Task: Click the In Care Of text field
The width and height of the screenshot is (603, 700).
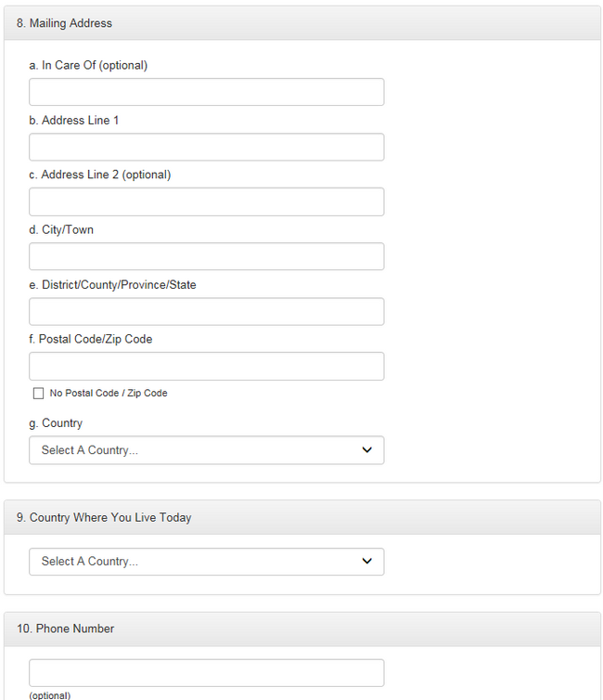Action: (206, 92)
